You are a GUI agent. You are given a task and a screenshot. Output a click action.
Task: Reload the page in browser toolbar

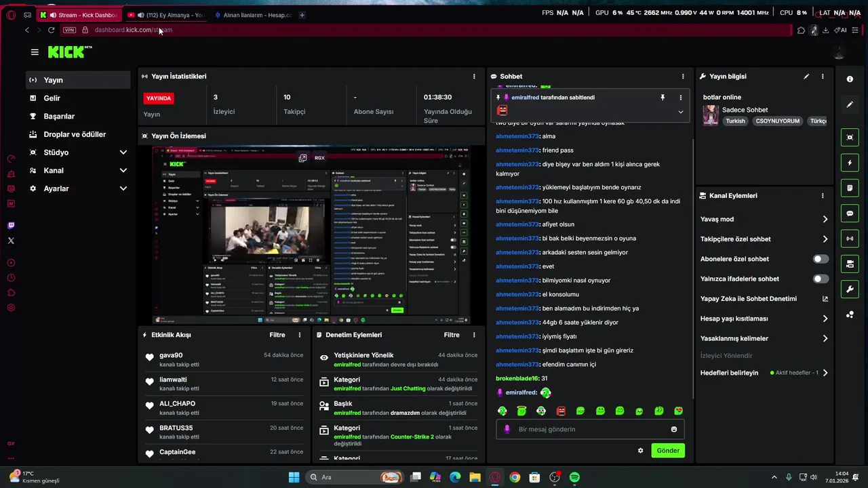coord(51,30)
